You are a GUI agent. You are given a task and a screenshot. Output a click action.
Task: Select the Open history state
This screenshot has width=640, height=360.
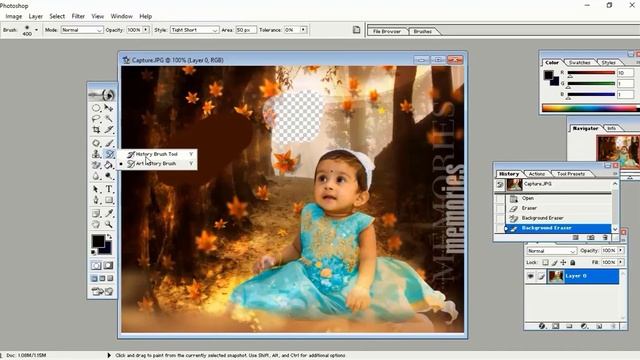point(558,198)
